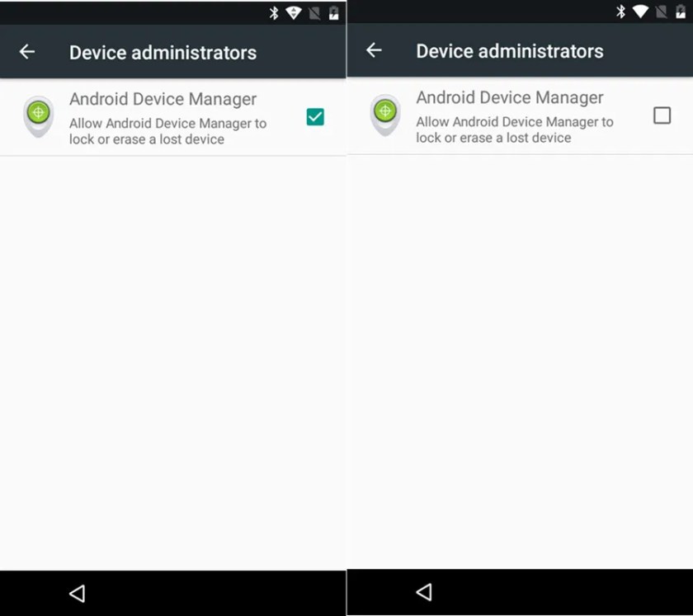693x616 pixels.
Task: Tap the Android Device Manager heading on the right
Action: tap(510, 97)
